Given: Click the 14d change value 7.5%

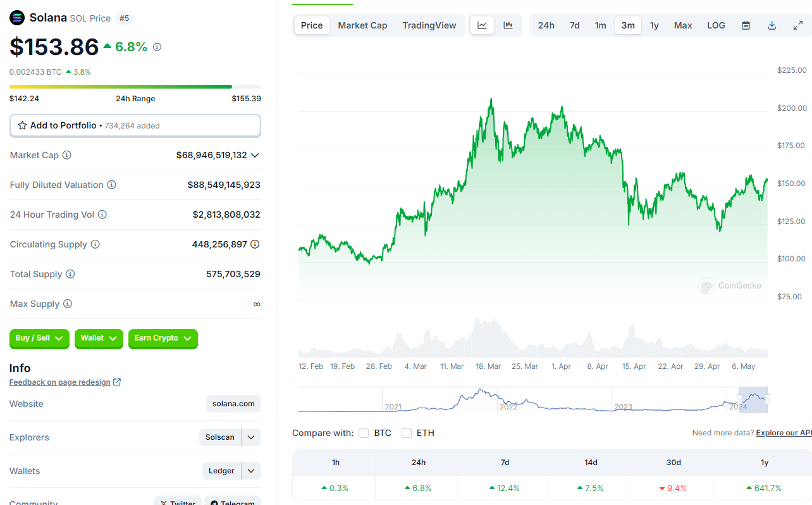Looking at the screenshot, I should 590,488.
